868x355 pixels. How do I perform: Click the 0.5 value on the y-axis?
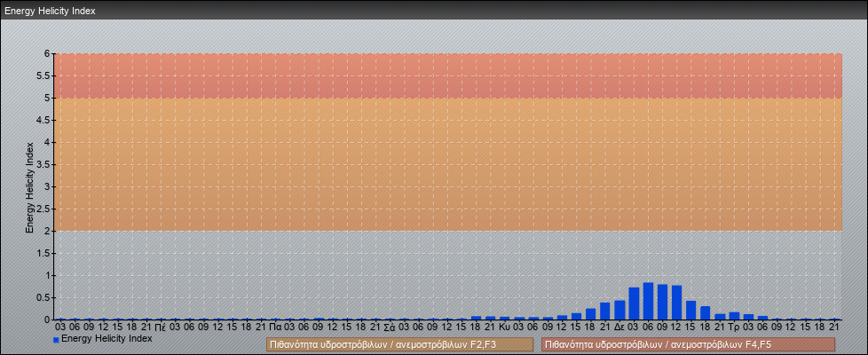tap(44, 297)
